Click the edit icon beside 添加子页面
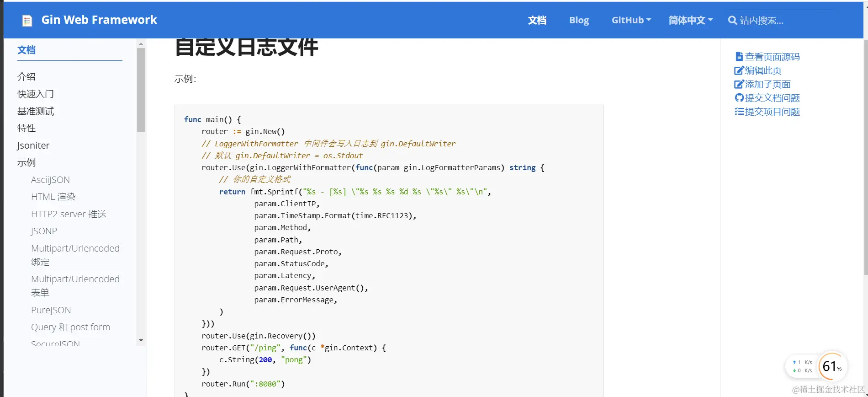 (x=739, y=84)
